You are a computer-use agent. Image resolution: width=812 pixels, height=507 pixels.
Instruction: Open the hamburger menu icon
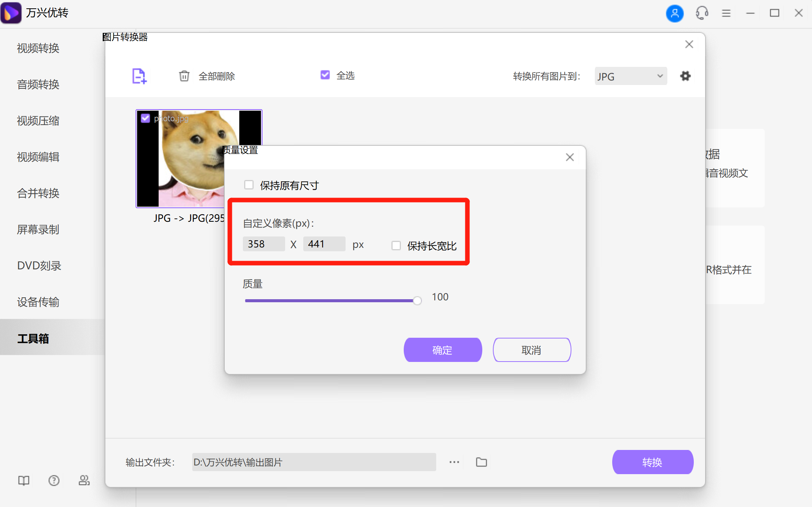[726, 13]
